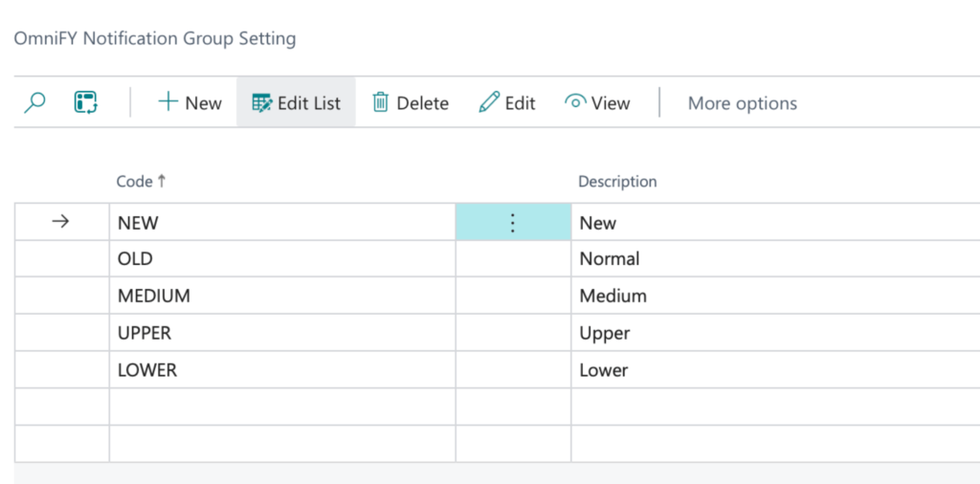Click the row selector arrow for NEW
The image size is (980, 484).
point(60,222)
